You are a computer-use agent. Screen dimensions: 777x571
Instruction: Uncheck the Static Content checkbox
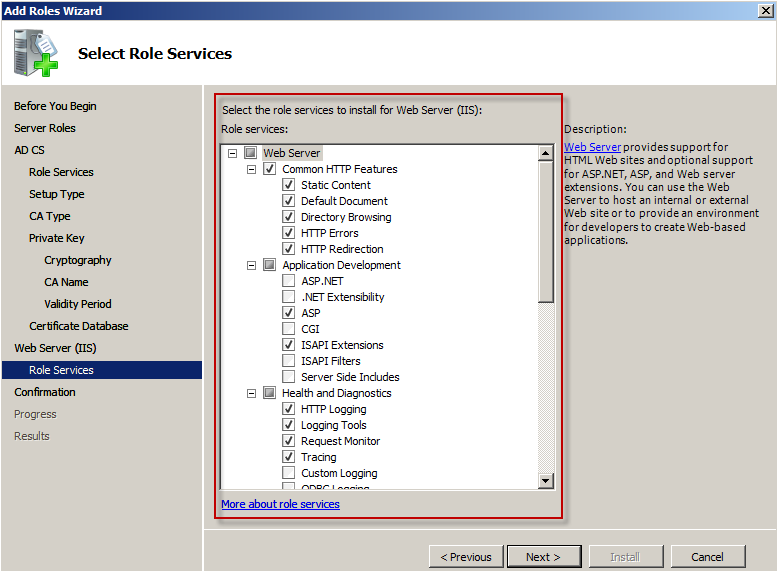(x=289, y=185)
